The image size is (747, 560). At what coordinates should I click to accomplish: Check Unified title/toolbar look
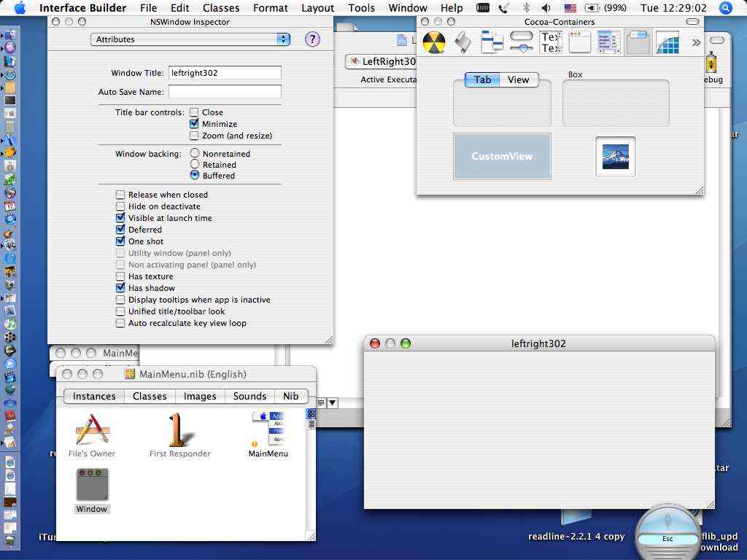120,311
